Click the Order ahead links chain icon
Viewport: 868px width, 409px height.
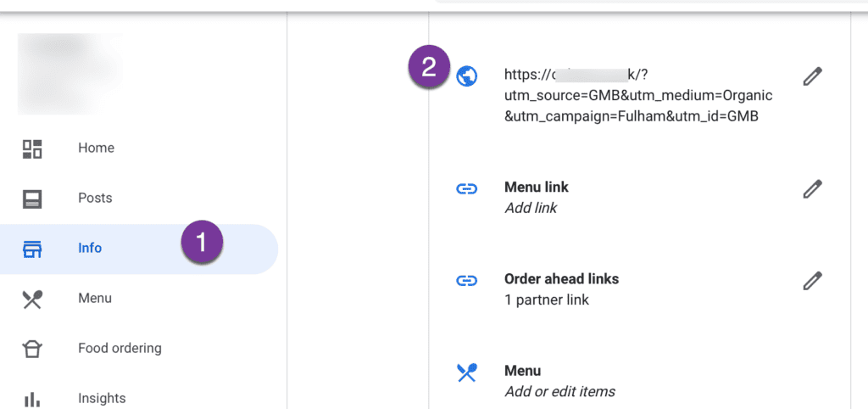[467, 281]
